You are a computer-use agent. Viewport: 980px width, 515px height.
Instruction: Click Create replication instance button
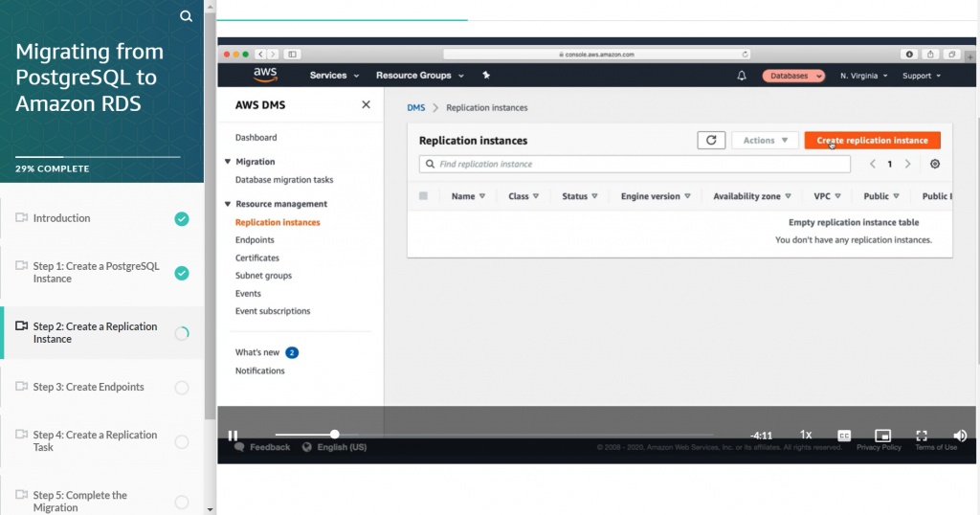[x=872, y=140]
